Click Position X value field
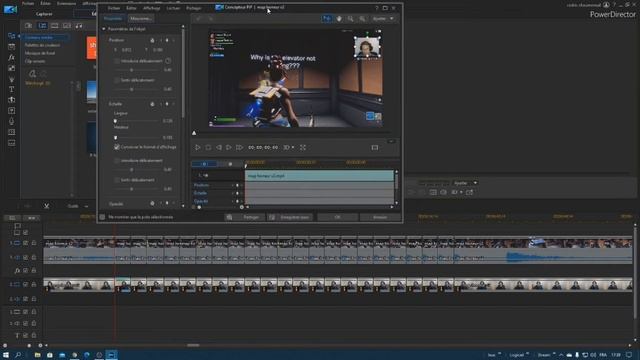The image size is (640, 360). click(x=127, y=50)
